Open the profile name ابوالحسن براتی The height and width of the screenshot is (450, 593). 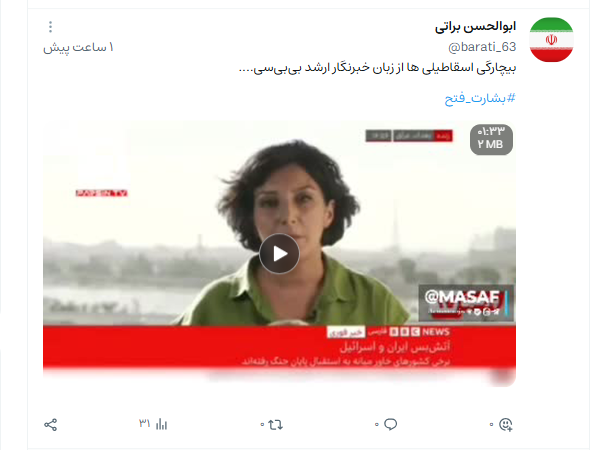(475, 26)
